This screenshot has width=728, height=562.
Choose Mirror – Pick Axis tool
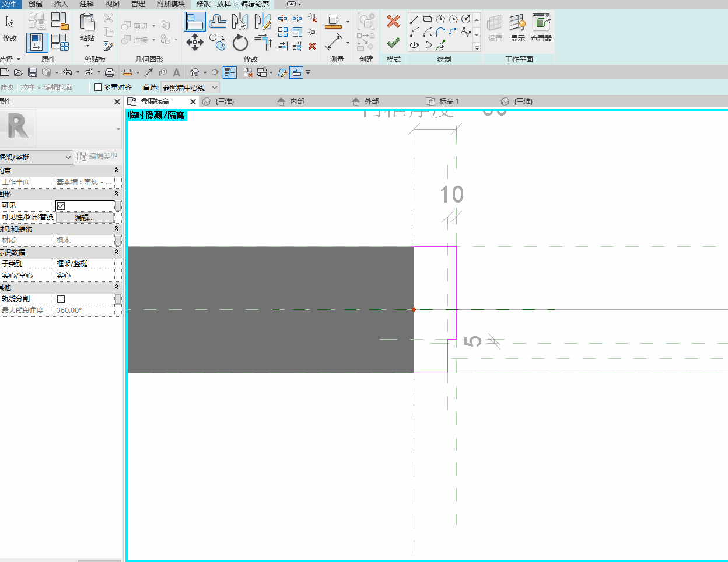pos(240,22)
